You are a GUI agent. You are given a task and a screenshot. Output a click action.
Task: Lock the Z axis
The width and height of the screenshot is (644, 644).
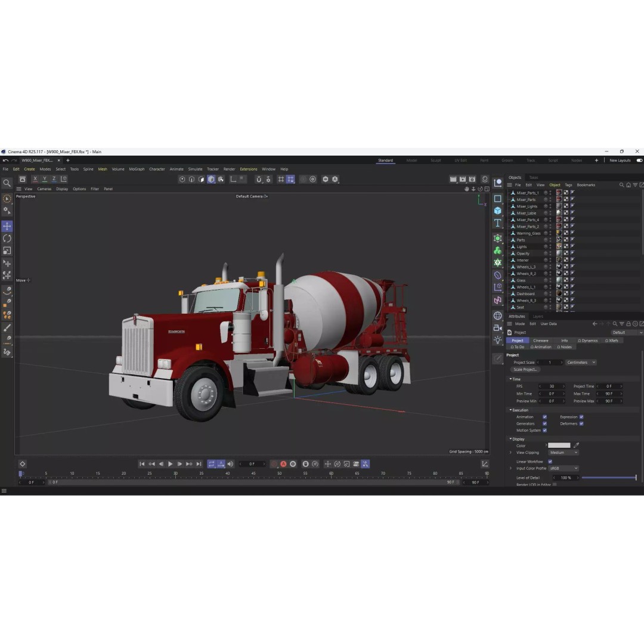tap(54, 179)
